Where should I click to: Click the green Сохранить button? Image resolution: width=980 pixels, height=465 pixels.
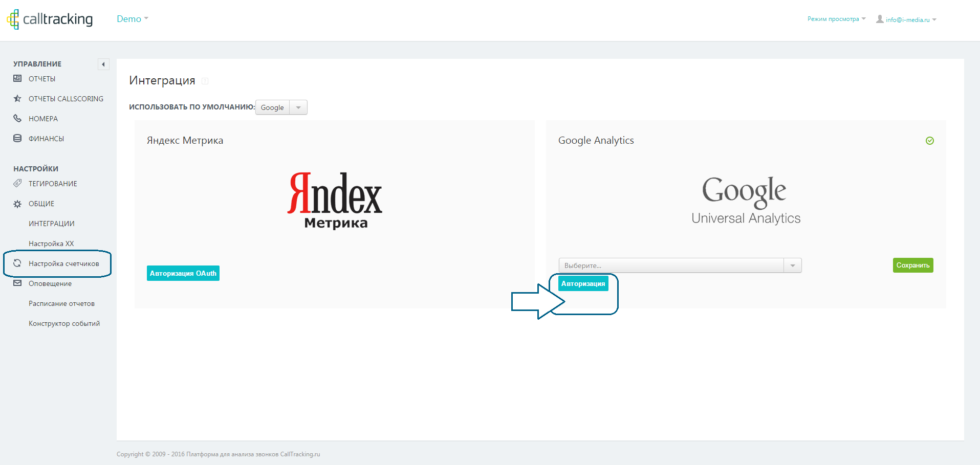click(913, 265)
